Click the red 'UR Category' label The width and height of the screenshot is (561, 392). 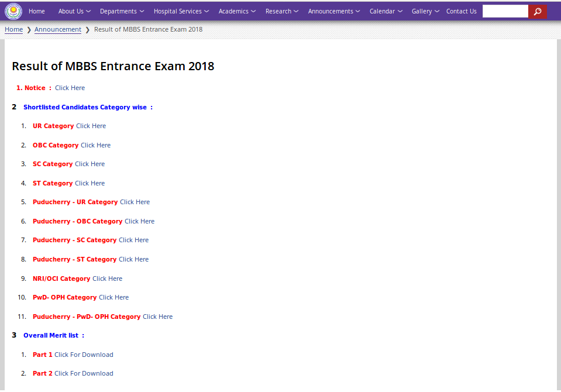53,126
